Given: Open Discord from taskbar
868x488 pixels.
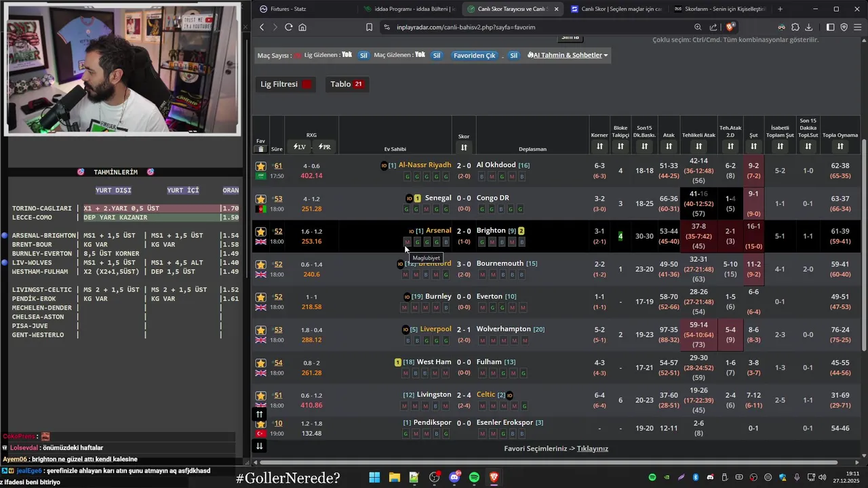Looking at the screenshot, I should tap(454, 477).
